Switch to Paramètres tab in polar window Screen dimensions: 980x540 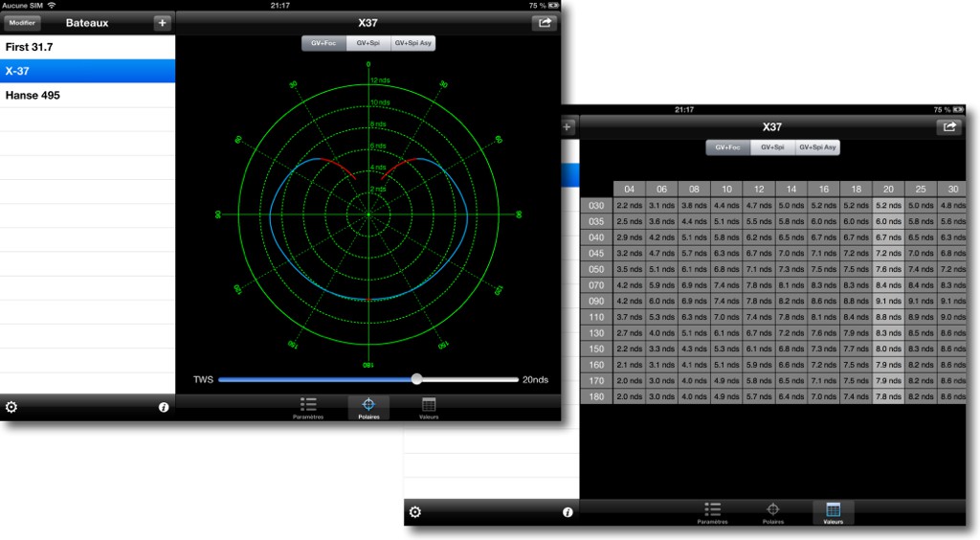[308, 408]
